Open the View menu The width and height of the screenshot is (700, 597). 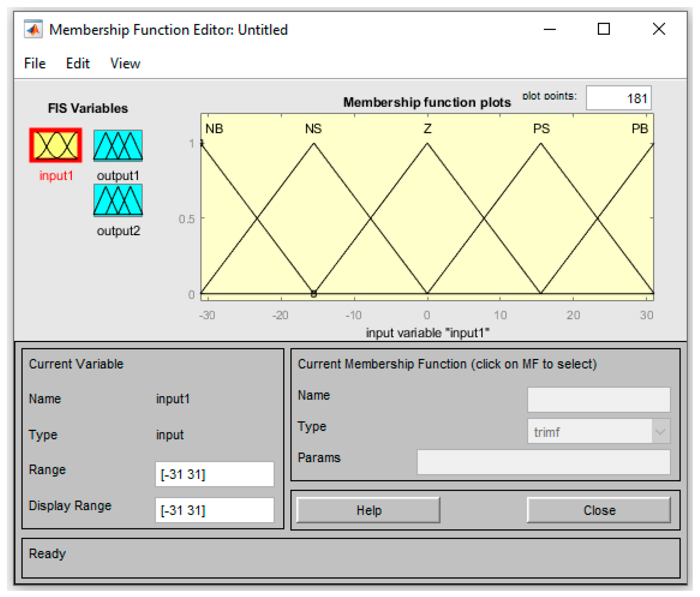[x=125, y=63]
